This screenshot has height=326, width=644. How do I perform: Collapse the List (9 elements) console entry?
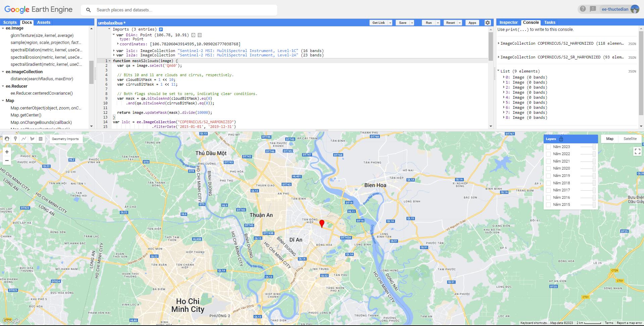(498, 71)
